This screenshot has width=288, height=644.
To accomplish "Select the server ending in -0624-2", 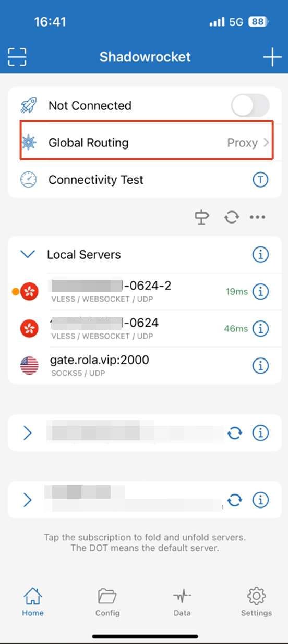I will point(144,291).
